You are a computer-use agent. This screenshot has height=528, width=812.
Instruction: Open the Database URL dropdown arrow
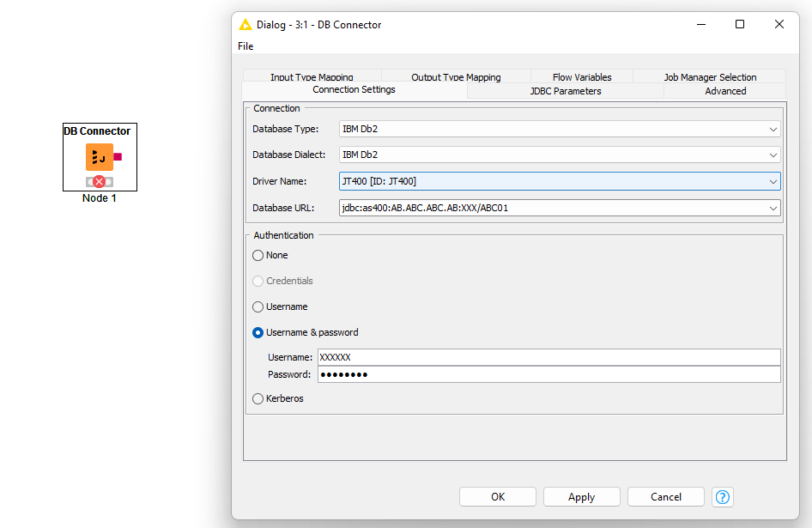773,208
